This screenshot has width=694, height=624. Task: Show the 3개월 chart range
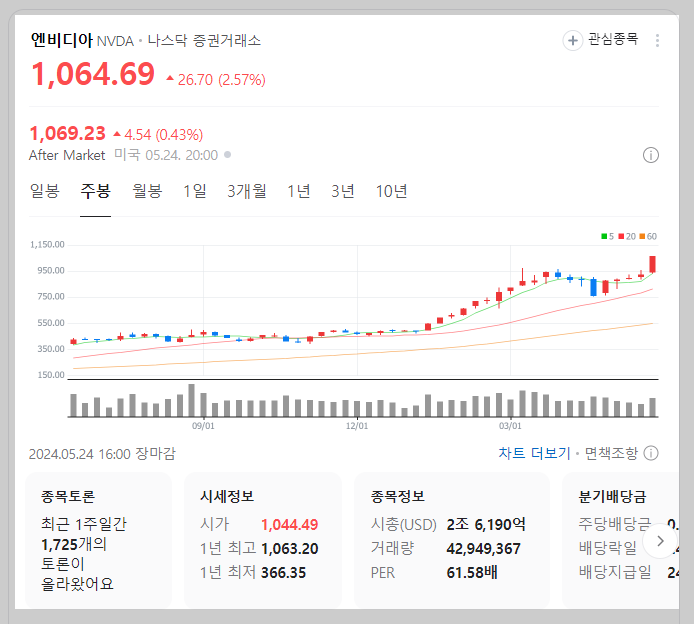tap(247, 191)
